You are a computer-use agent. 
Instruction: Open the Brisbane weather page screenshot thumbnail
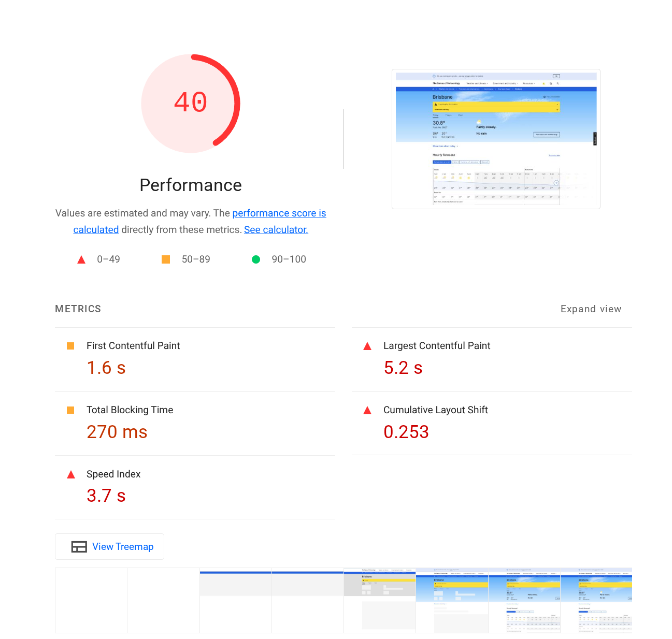pos(496,139)
